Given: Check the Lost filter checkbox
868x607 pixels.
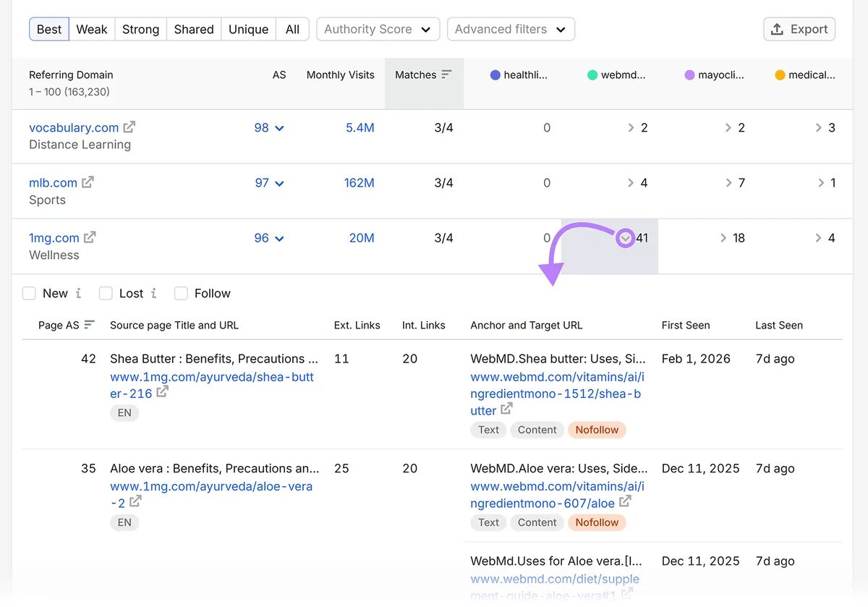Looking at the screenshot, I should (x=106, y=293).
